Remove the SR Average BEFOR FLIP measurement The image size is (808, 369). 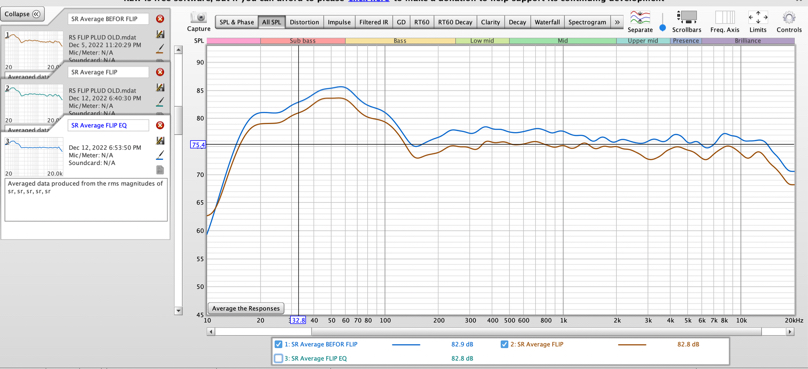(160, 19)
